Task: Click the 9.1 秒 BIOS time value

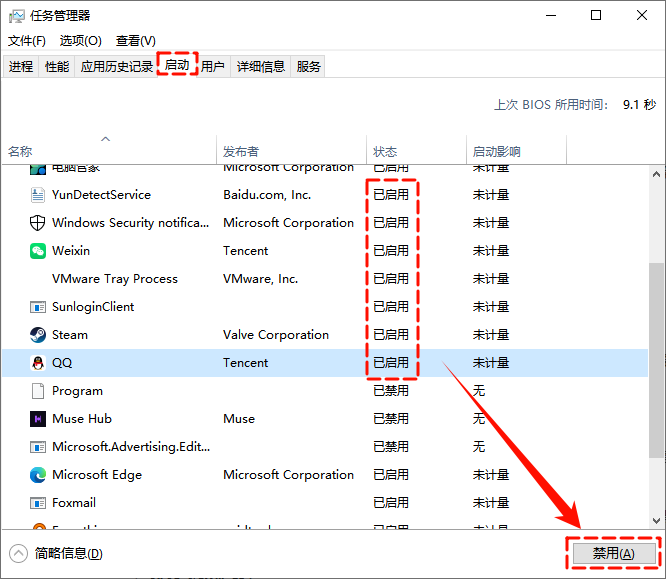Action: [x=639, y=105]
